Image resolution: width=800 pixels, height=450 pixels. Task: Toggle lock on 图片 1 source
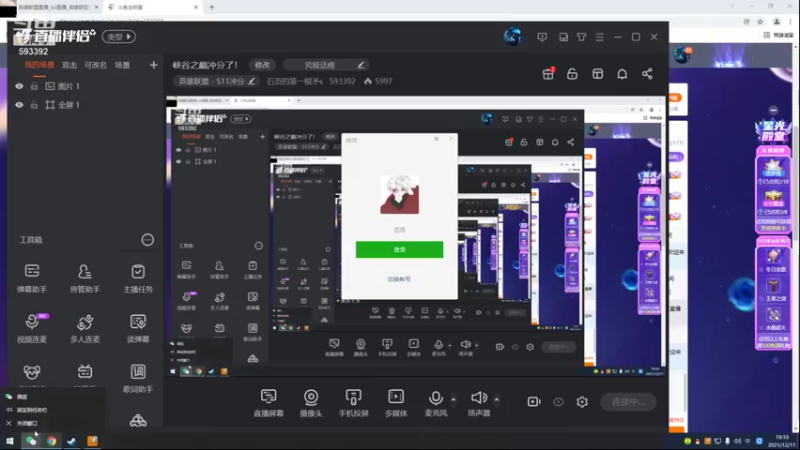[x=34, y=86]
